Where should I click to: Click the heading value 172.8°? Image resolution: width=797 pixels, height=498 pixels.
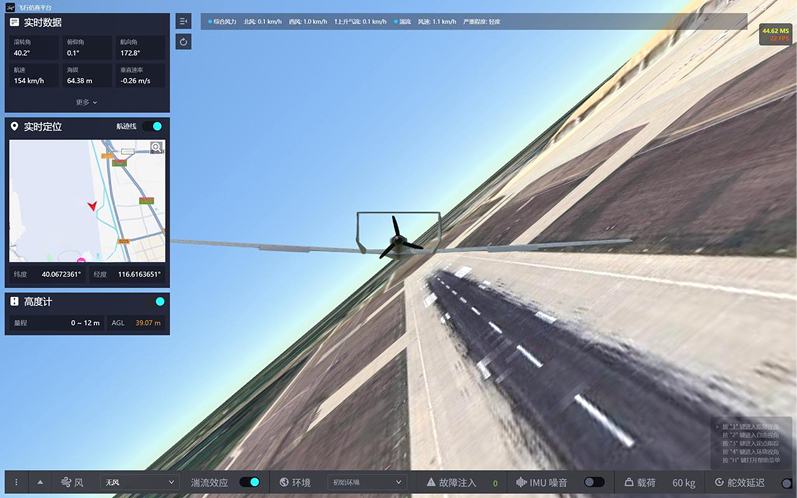130,53
